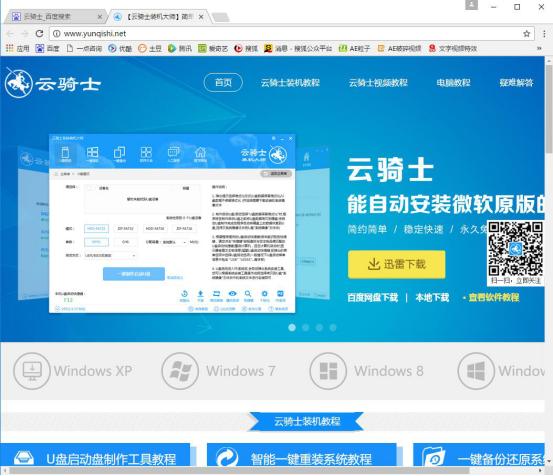This screenshot has height=476, width=553.
Task: Open the 搜狐 bookmark
Action: coord(246,48)
